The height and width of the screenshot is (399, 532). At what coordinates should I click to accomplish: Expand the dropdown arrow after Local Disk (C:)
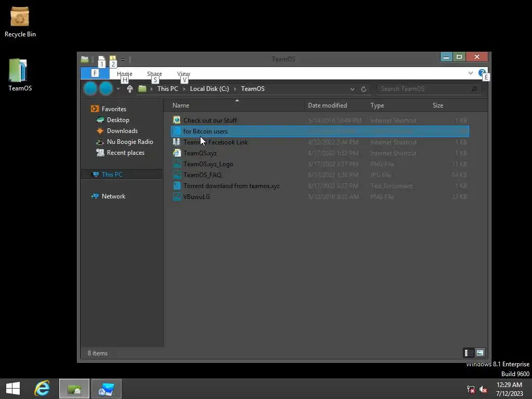click(235, 89)
